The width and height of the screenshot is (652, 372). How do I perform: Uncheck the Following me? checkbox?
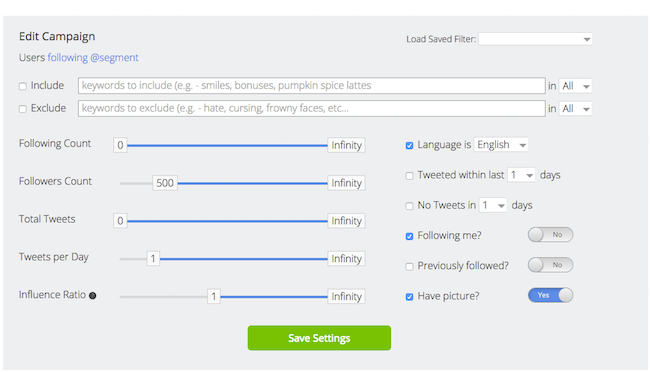click(410, 236)
